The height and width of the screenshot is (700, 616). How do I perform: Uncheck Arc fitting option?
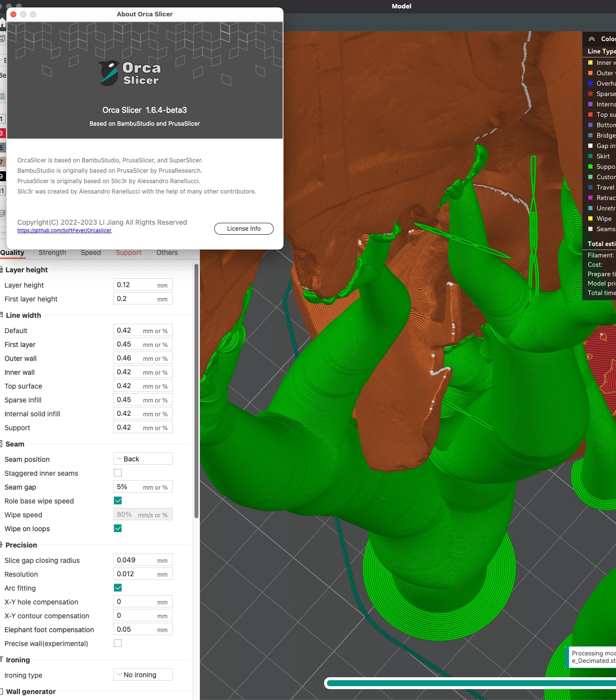(x=118, y=588)
